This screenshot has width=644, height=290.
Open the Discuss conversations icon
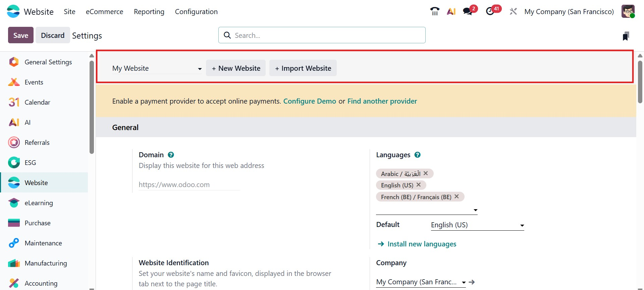pyautogui.click(x=468, y=11)
